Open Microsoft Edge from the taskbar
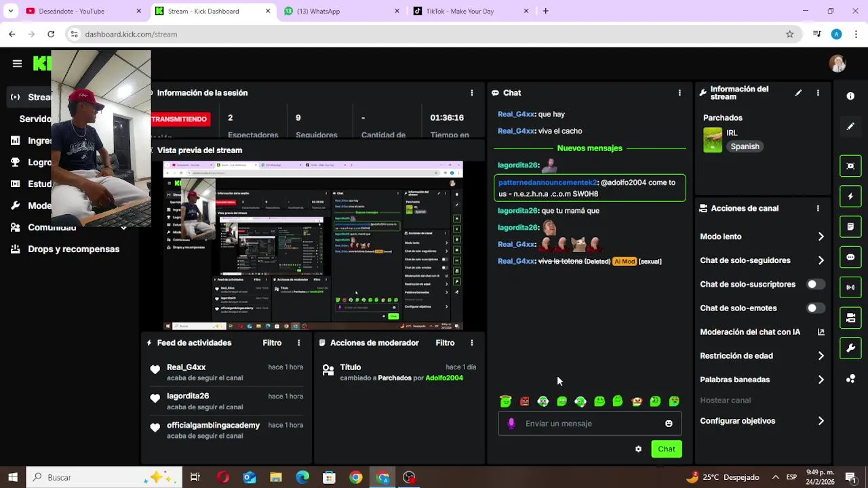Viewport: 868px width, 488px height. click(302, 477)
